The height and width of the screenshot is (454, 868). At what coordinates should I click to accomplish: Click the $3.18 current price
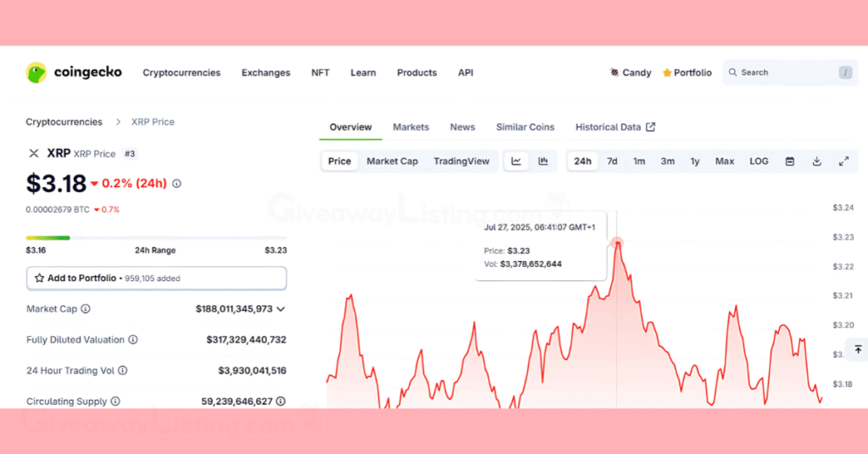(56, 184)
